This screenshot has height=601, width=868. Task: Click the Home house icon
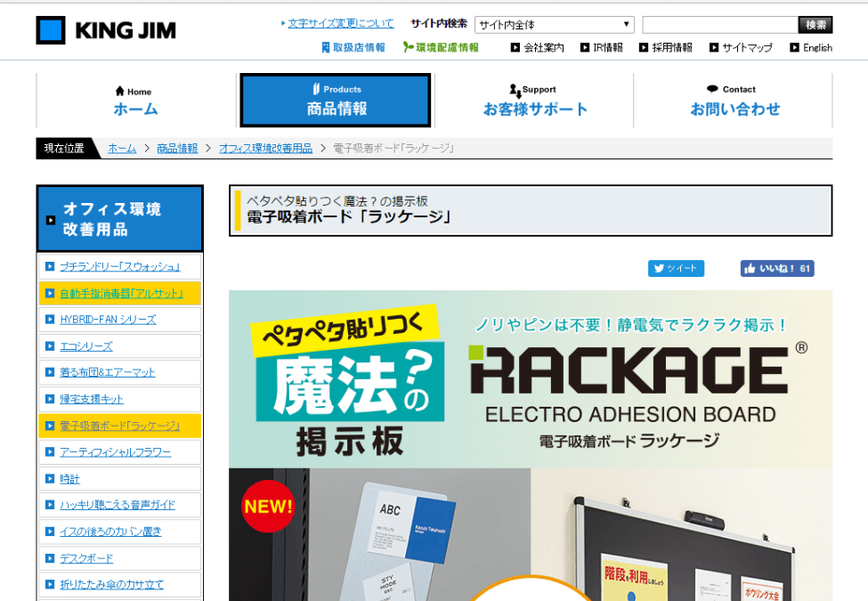(119, 92)
